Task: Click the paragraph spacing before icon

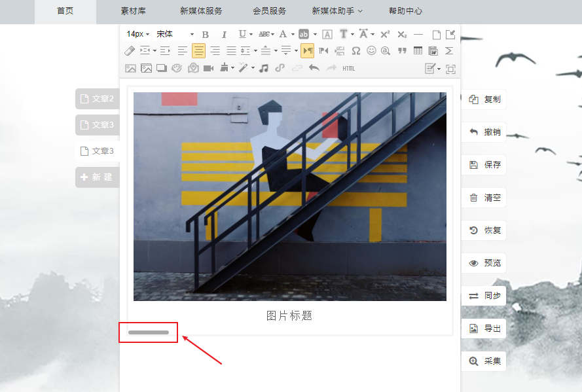Action: click(265, 50)
